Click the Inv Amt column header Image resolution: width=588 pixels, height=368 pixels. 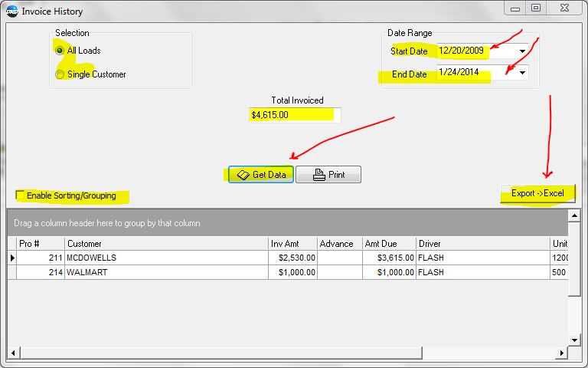pyautogui.click(x=292, y=244)
